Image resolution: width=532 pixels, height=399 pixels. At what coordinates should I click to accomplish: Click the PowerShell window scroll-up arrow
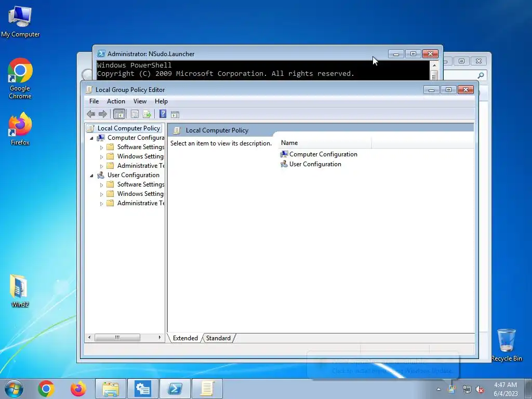point(434,65)
